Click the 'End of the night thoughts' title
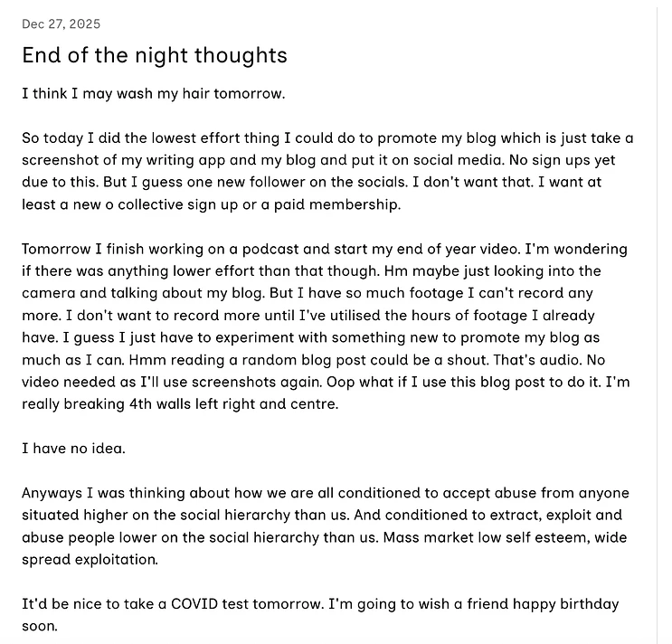Screen dimensions: 672x644 coord(155,56)
